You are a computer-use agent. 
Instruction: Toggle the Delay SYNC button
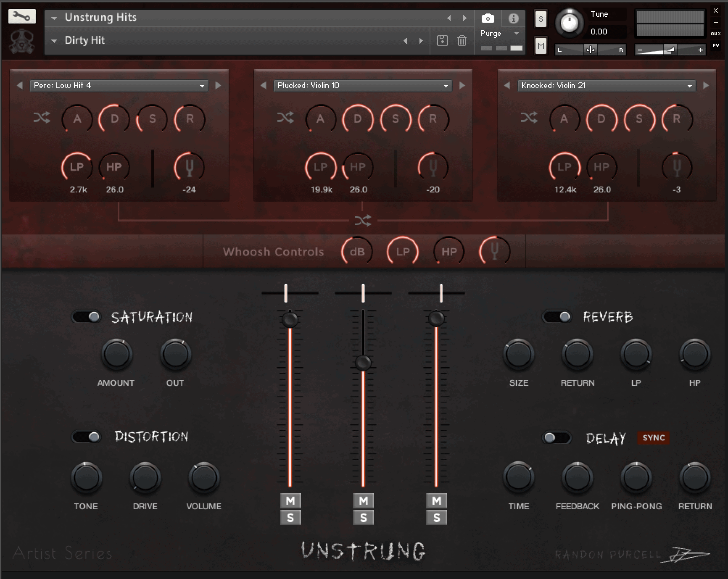point(654,438)
